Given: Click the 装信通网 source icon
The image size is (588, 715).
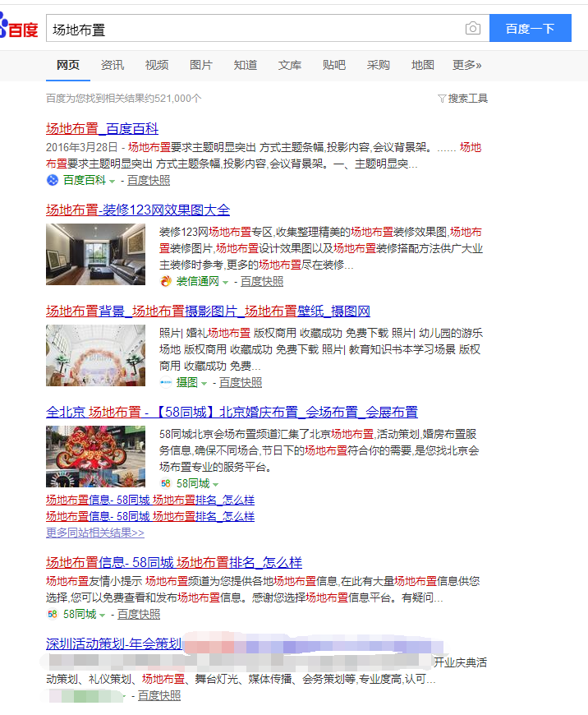Looking at the screenshot, I should (x=165, y=281).
